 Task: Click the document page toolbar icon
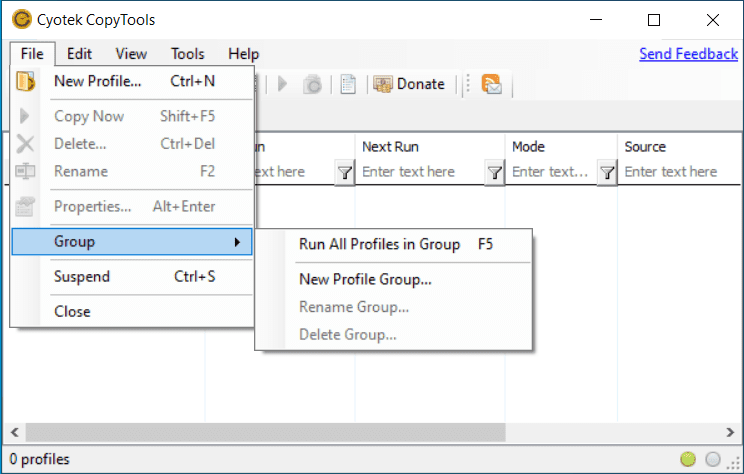tap(348, 84)
